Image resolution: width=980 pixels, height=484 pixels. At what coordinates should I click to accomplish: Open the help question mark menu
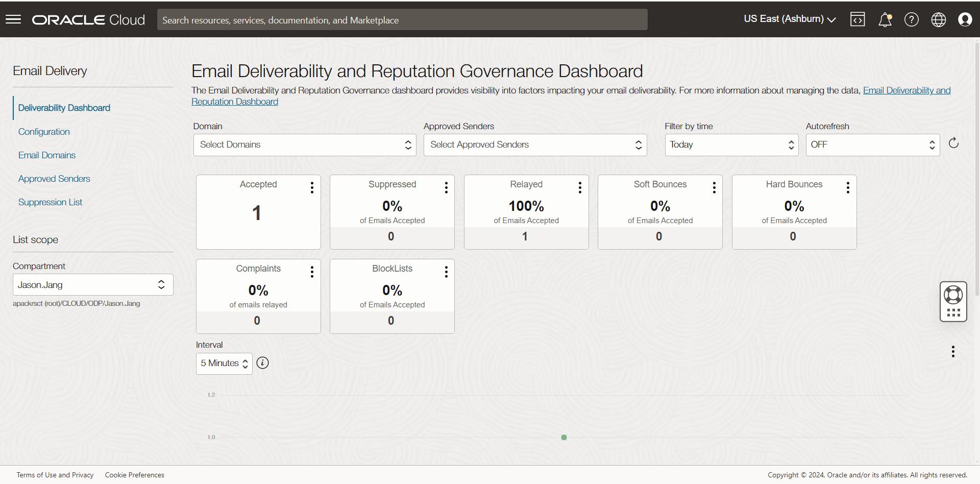pyautogui.click(x=912, y=19)
